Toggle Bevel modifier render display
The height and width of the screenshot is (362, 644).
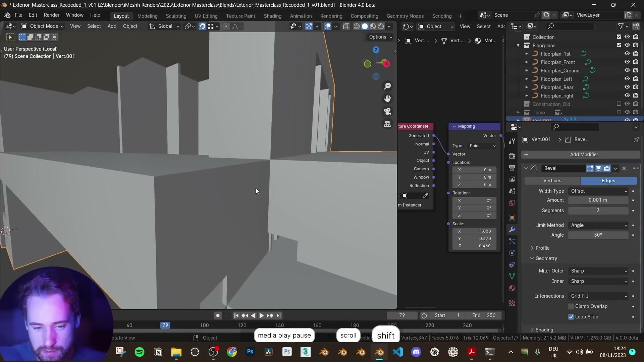607,168
